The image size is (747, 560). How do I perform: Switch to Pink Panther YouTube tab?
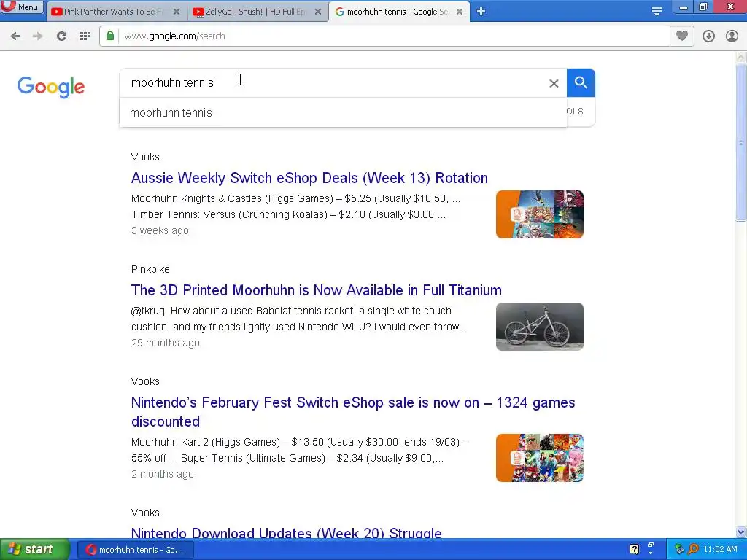coord(115,12)
